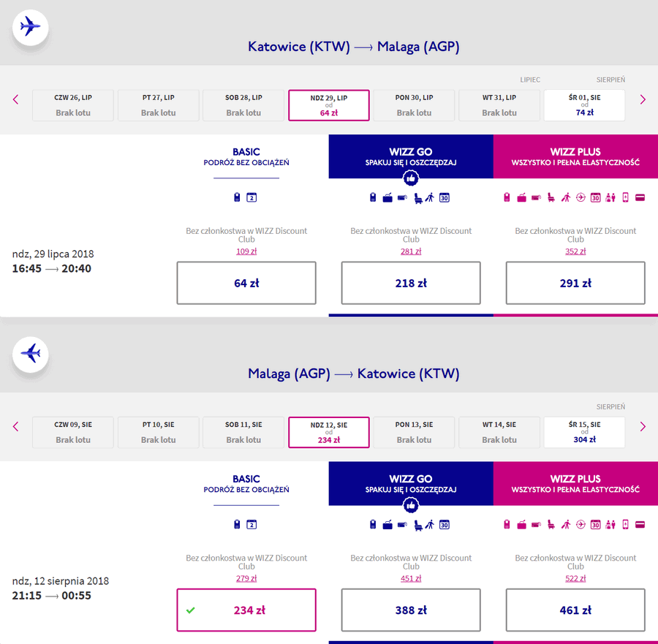The image size is (658, 644).
Task: Click the thumbs-up badge on return WIZZ GO
Action: 411,506
